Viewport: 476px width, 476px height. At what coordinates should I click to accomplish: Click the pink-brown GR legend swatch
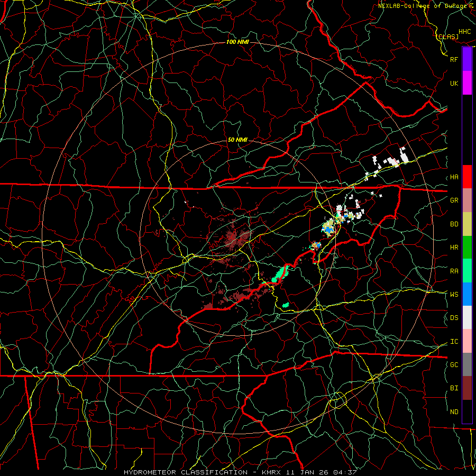click(467, 200)
